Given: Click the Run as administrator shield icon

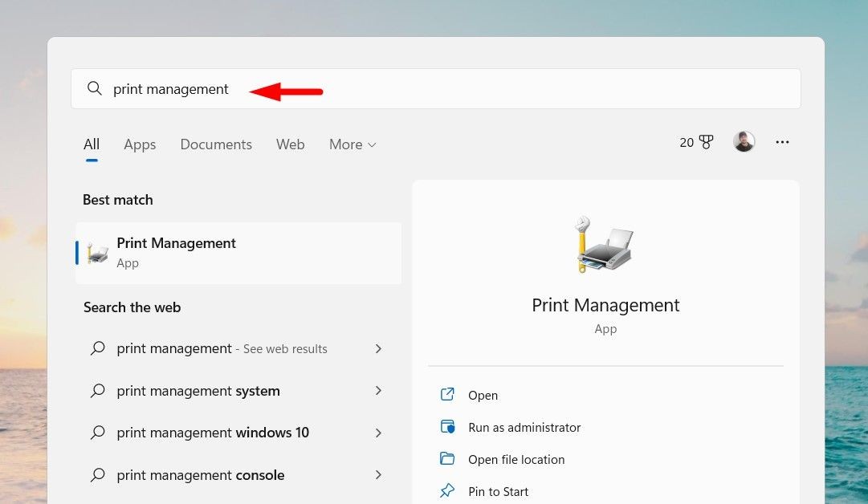Looking at the screenshot, I should pyautogui.click(x=447, y=427).
